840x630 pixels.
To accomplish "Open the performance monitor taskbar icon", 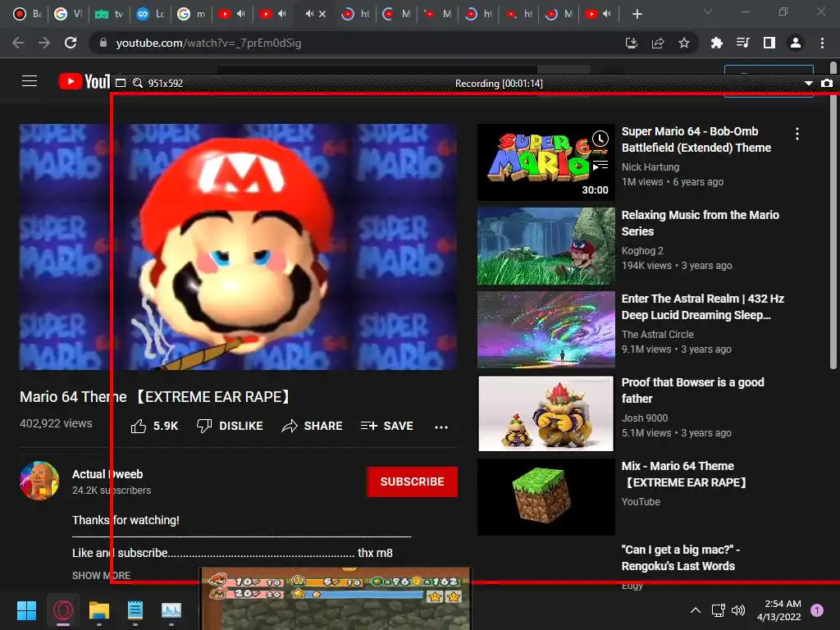I will click(171, 610).
